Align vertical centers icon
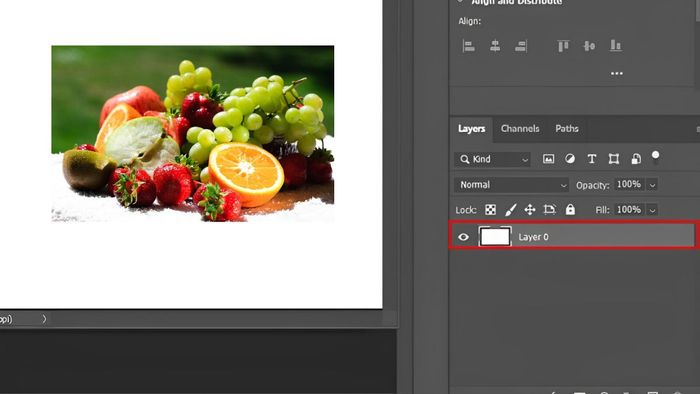700x394 pixels. (589, 46)
